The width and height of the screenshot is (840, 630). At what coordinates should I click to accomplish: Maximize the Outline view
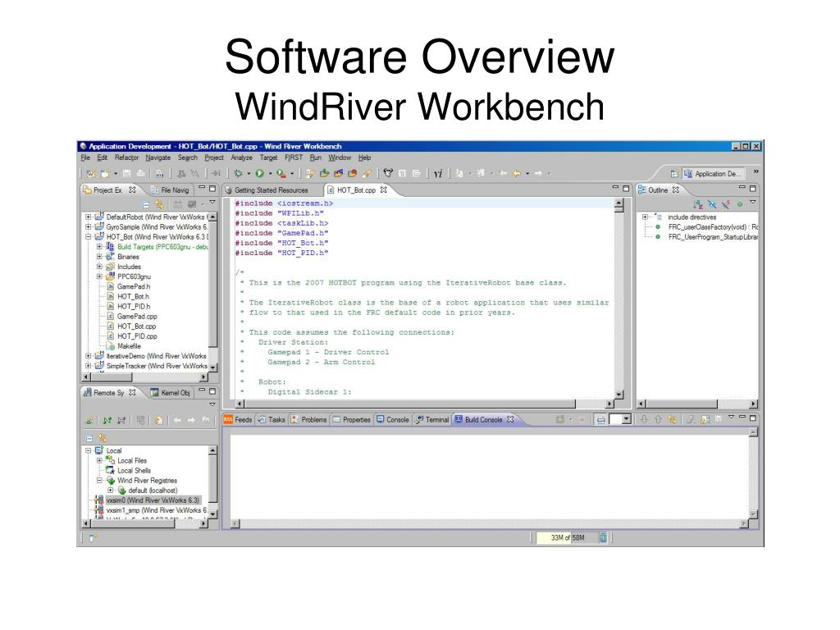[x=753, y=189]
